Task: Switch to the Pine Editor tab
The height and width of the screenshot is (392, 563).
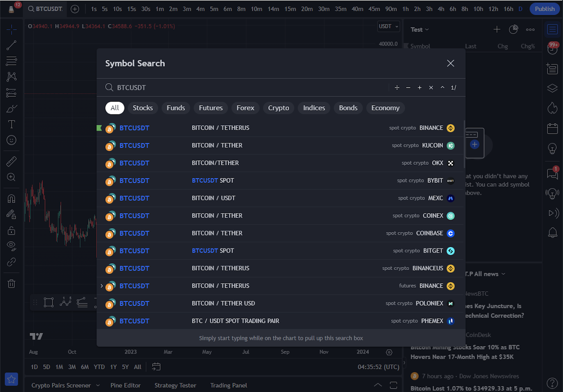Action: point(125,385)
